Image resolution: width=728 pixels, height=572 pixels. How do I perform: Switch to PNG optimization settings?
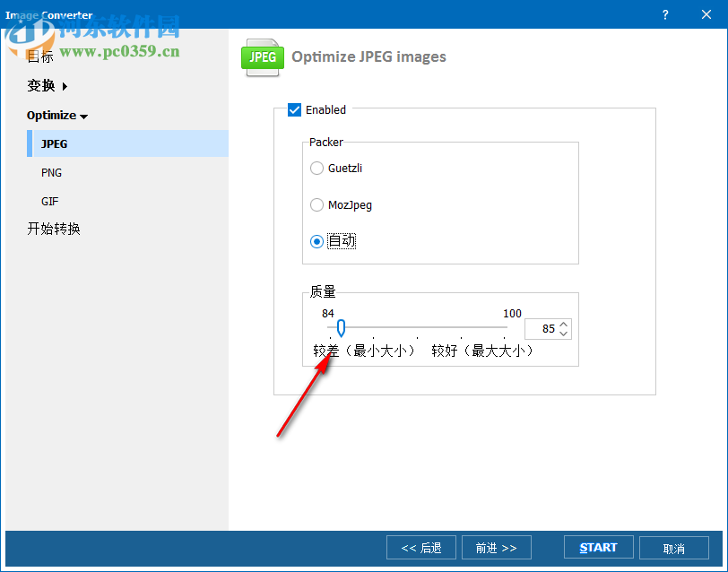pyautogui.click(x=51, y=172)
